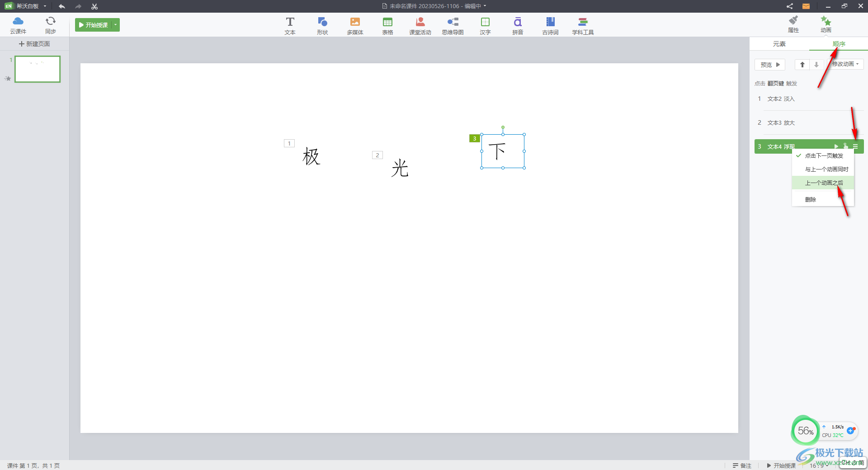Open the cloud courseware (云课件) icon
The width and height of the screenshot is (868, 470).
point(18,25)
